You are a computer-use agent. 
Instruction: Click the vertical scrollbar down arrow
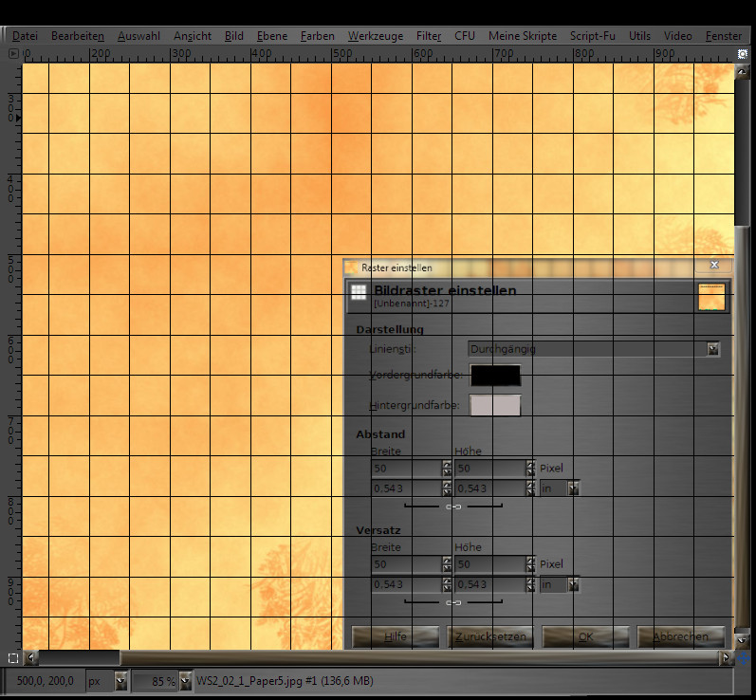742,639
